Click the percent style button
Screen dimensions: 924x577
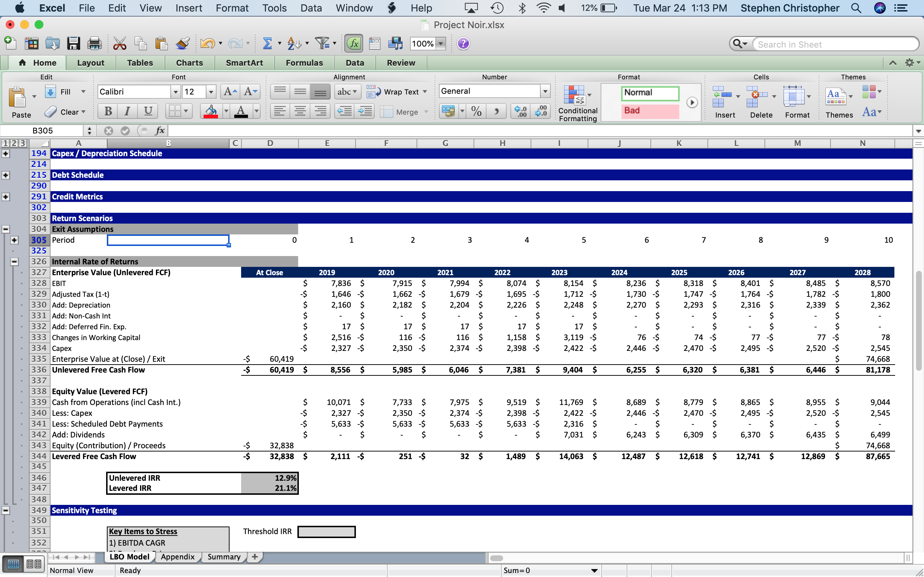coord(476,111)
